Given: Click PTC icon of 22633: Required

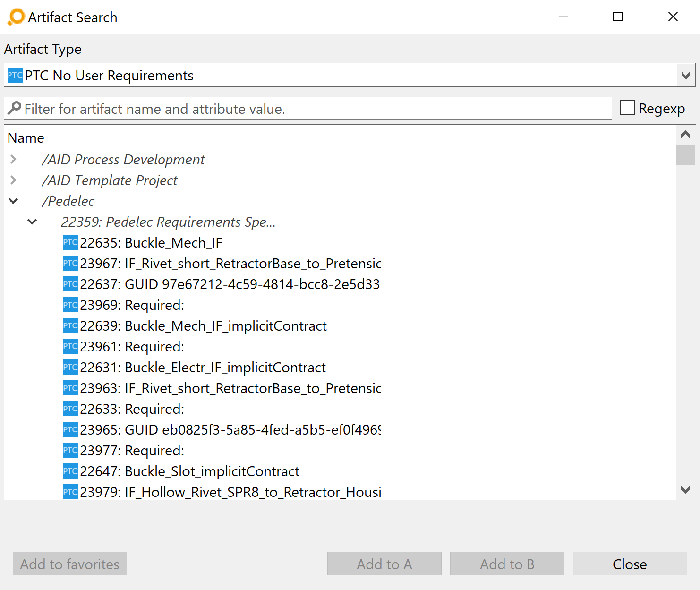Looking at the screenshot, I should tap(70, 409).
